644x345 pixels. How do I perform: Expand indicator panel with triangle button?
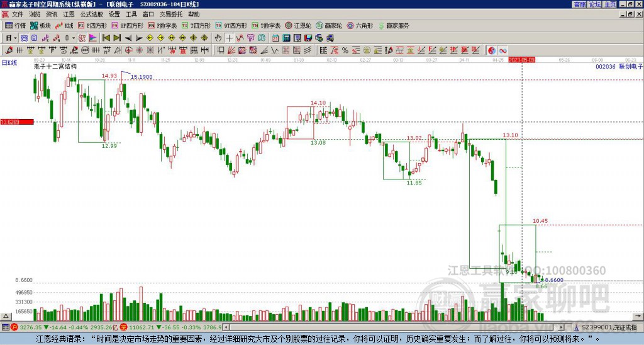point(5,316)
